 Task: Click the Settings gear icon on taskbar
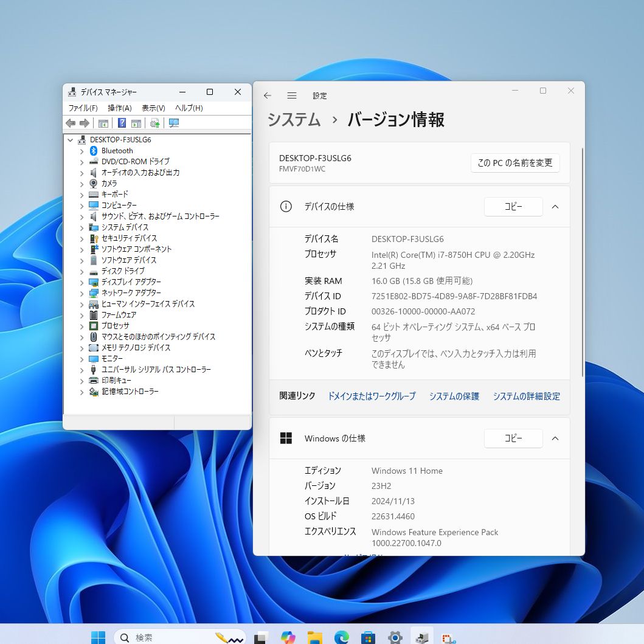[395, 637]
